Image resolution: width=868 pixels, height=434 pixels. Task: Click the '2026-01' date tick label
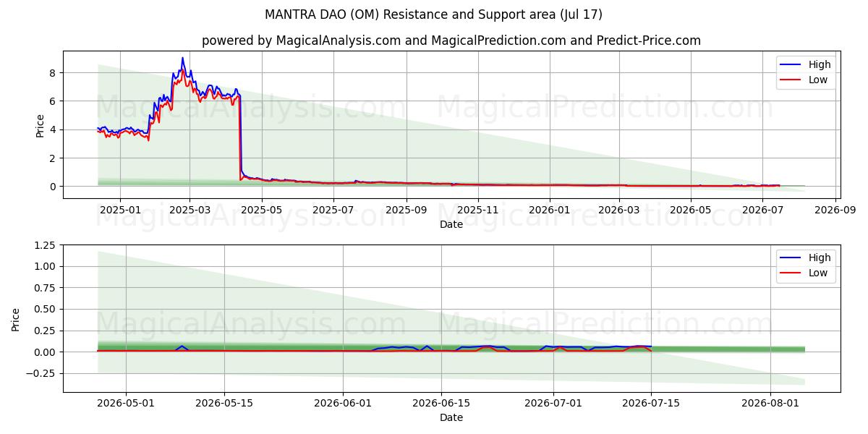pyautogui.click(x=550, y=210)
